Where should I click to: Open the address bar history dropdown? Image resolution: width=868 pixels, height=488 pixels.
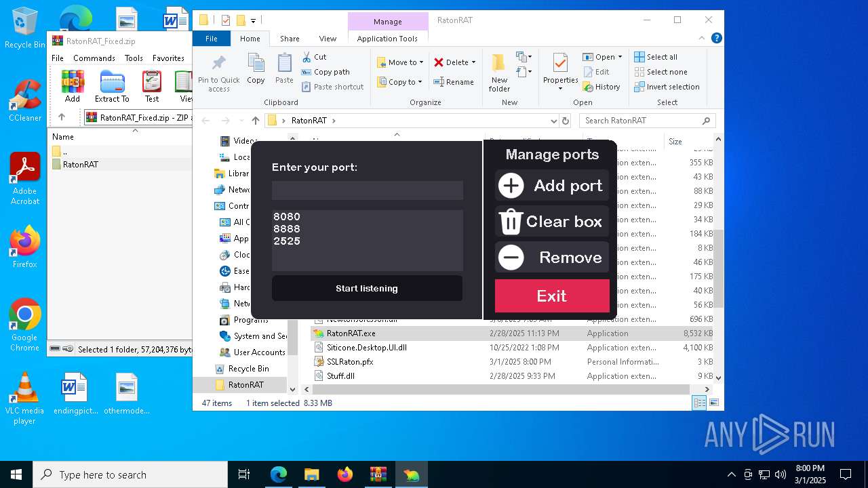554,121
